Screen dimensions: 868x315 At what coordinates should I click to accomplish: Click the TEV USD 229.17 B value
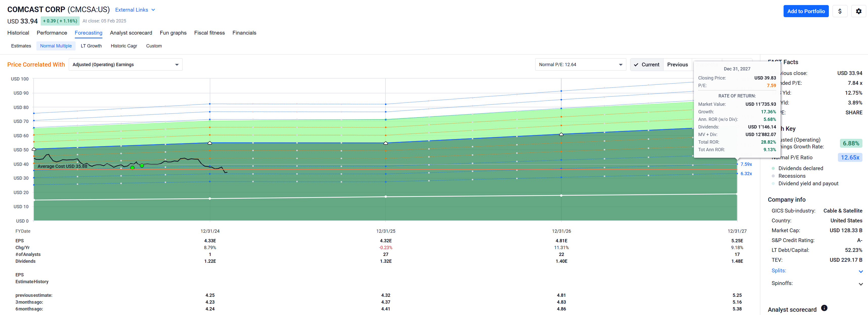[x=846, y=260]
